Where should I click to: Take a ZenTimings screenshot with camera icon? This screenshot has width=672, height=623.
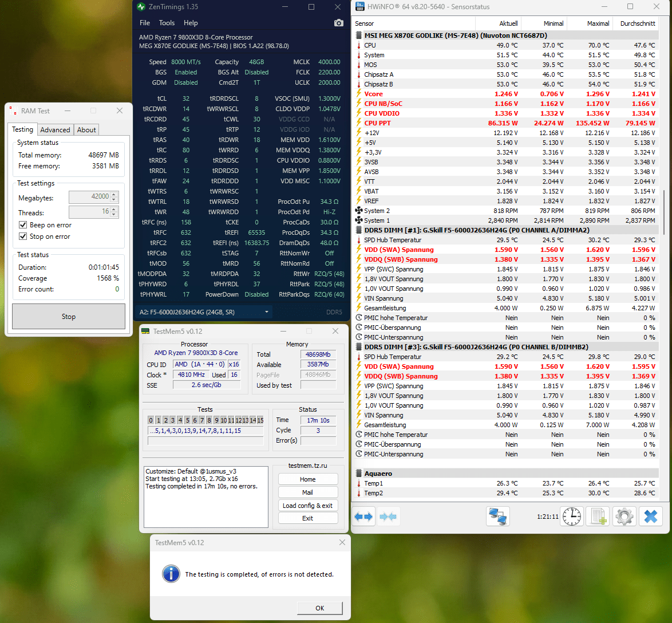coord(338,23)
